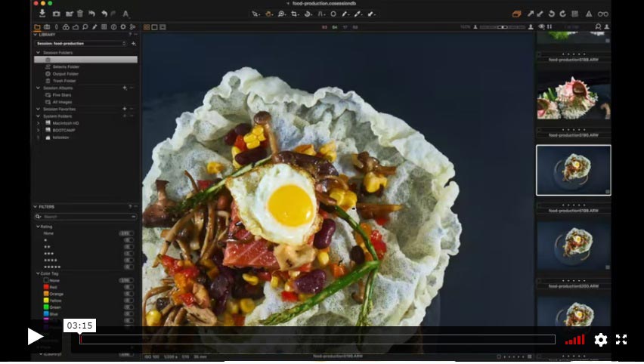Adjust the viewer zoom slider

[x=503, y=27]
